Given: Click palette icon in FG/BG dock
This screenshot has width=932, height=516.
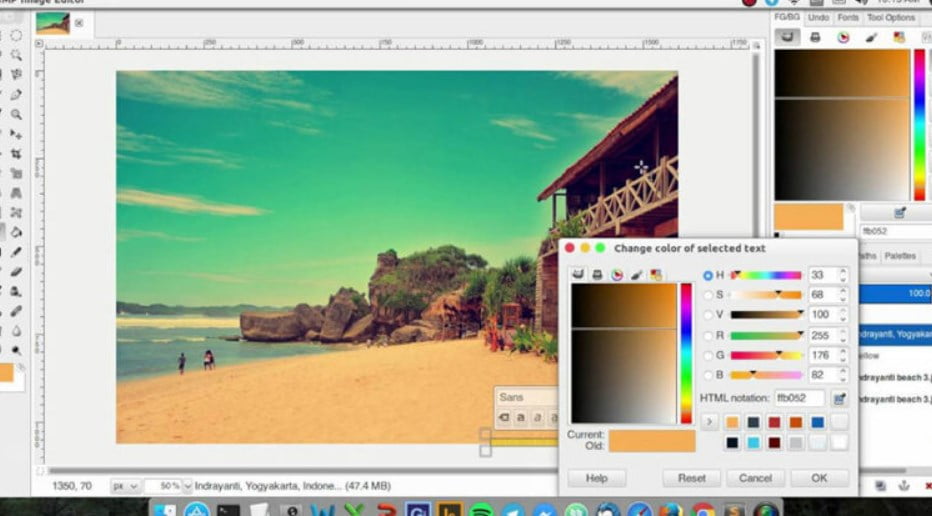Looking at the screenshot, I should click(899, 37).
